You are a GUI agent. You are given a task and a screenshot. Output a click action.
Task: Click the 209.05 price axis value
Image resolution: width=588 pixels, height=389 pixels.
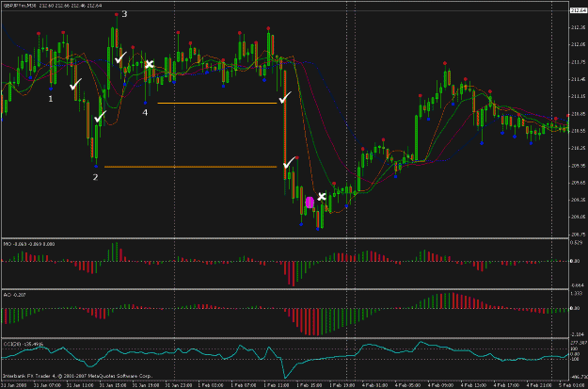click(579, 217)
